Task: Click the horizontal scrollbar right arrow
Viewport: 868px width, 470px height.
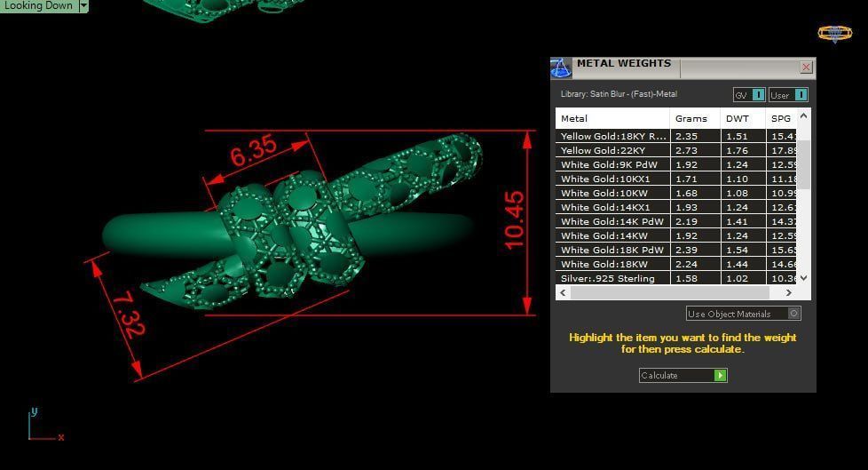Action: [789, 292]
